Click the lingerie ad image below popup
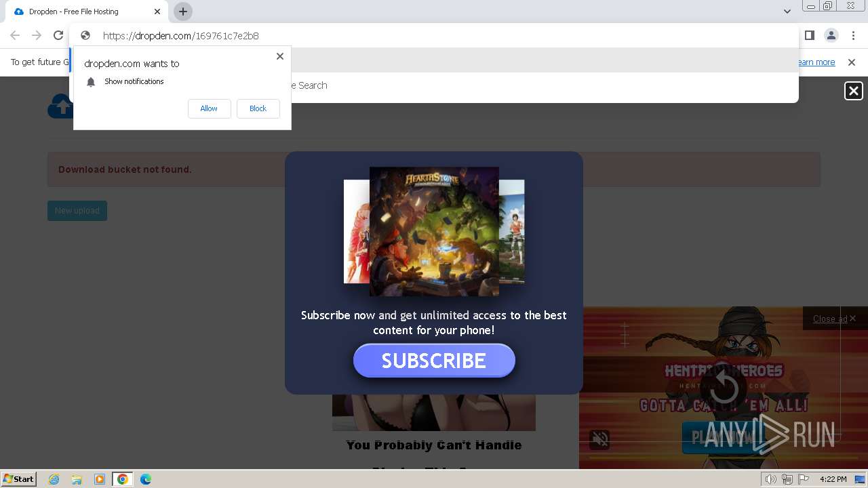This screenshot has width=868, height=488. [x=434, y=412]
